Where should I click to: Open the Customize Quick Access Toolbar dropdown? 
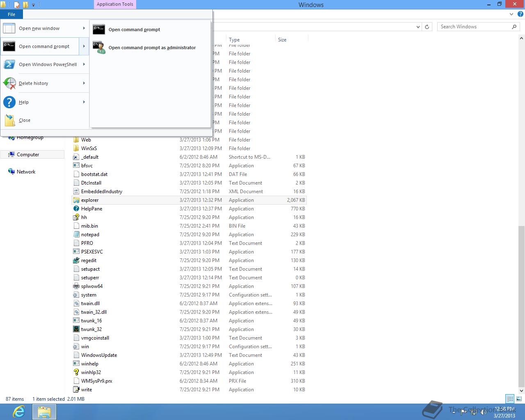click(x=34, y=5)
